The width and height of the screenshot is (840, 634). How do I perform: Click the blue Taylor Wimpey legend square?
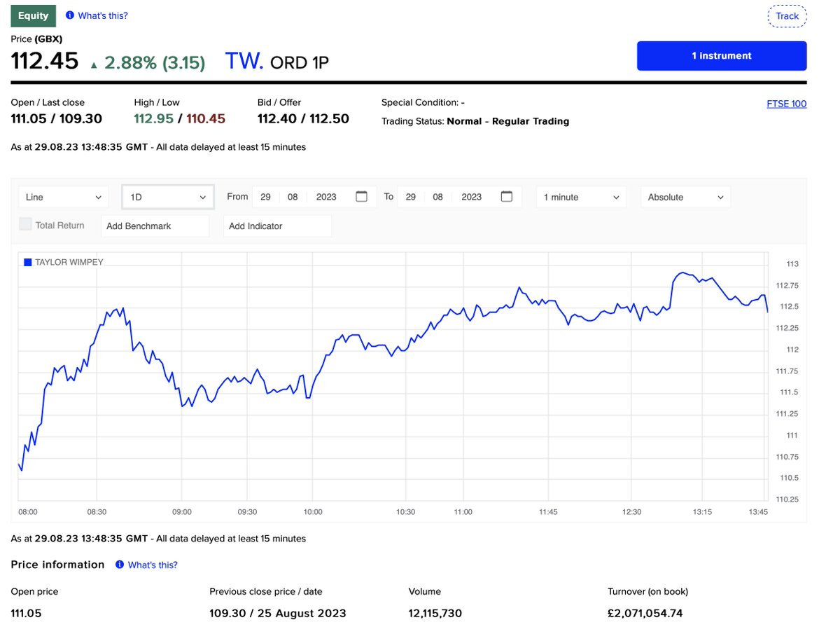click(28, 262)
